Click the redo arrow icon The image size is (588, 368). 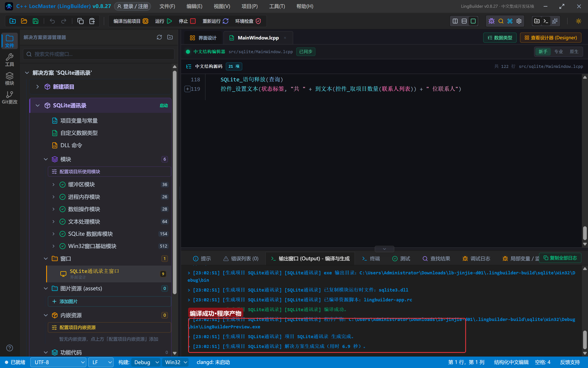click(x=64, y=21)
